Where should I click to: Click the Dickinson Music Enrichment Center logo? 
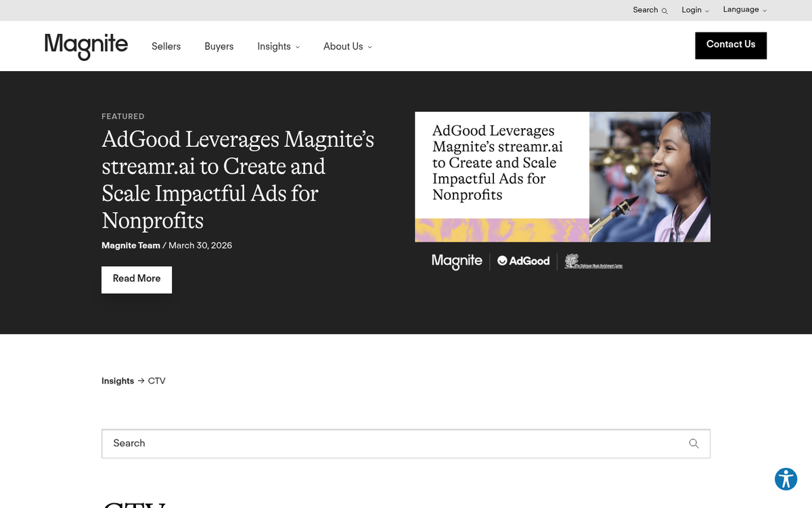592,261
